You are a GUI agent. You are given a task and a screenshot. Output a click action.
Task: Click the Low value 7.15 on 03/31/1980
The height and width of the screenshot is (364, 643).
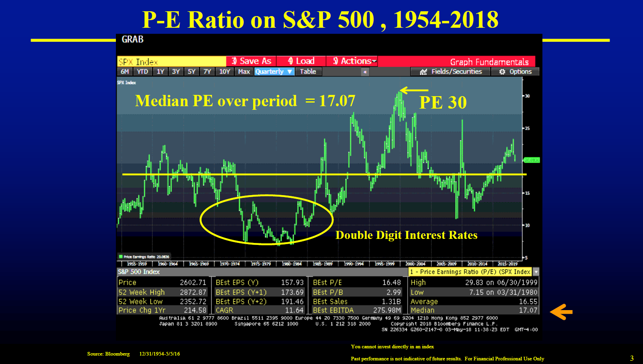point(503,292)
